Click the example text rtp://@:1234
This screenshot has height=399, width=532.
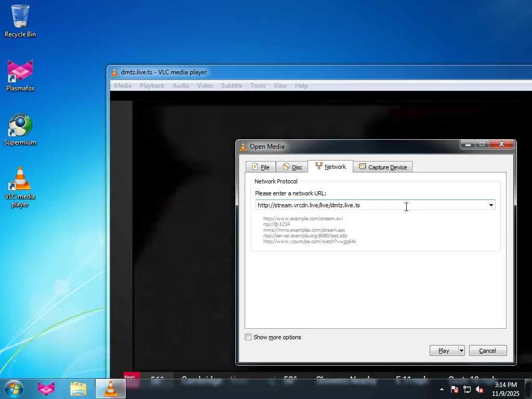point(276,224)
